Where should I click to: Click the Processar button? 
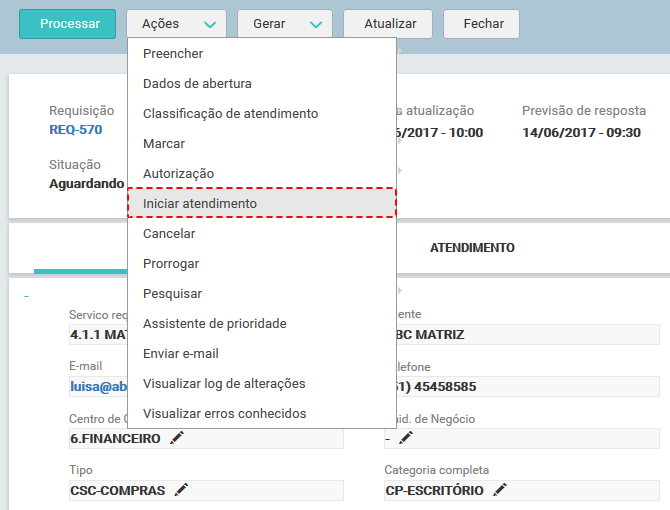coord(68,24)
